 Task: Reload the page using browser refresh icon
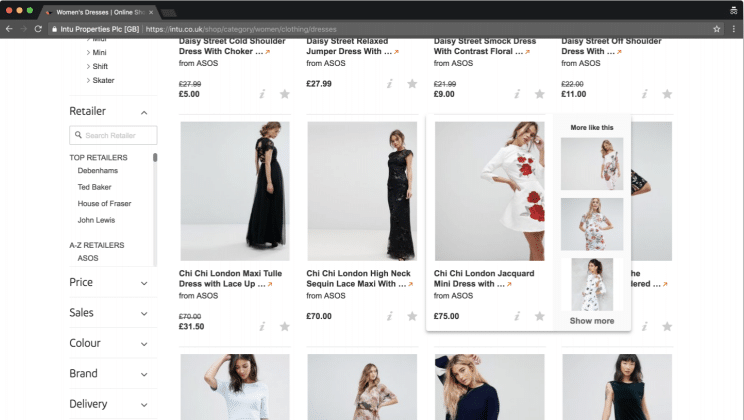(x=39, y=29)
